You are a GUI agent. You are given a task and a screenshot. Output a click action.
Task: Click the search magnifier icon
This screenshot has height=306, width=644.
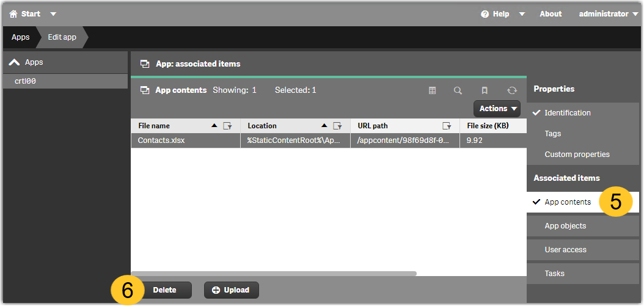click(458, 90)
